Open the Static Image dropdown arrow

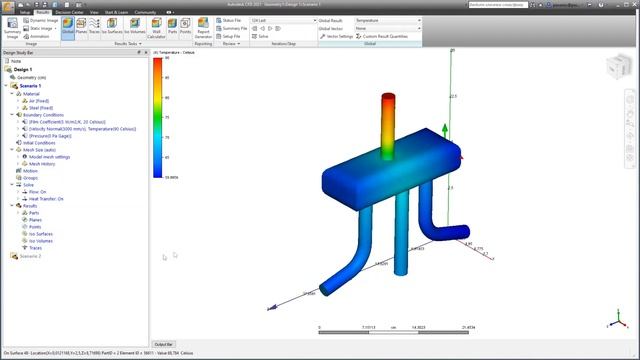click(x=56, y=29)
